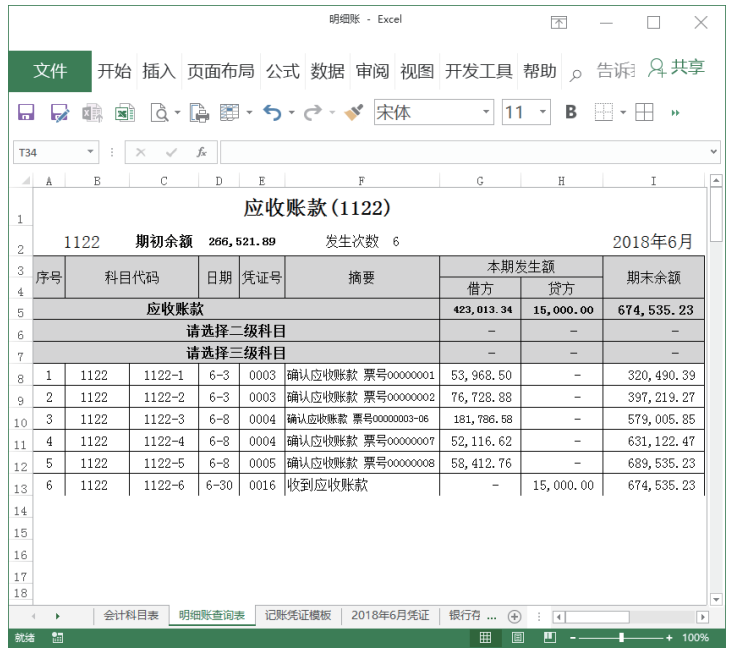Click the Tell Me search magnifier
The image size is (734, 654).
(x=575, y=74)
